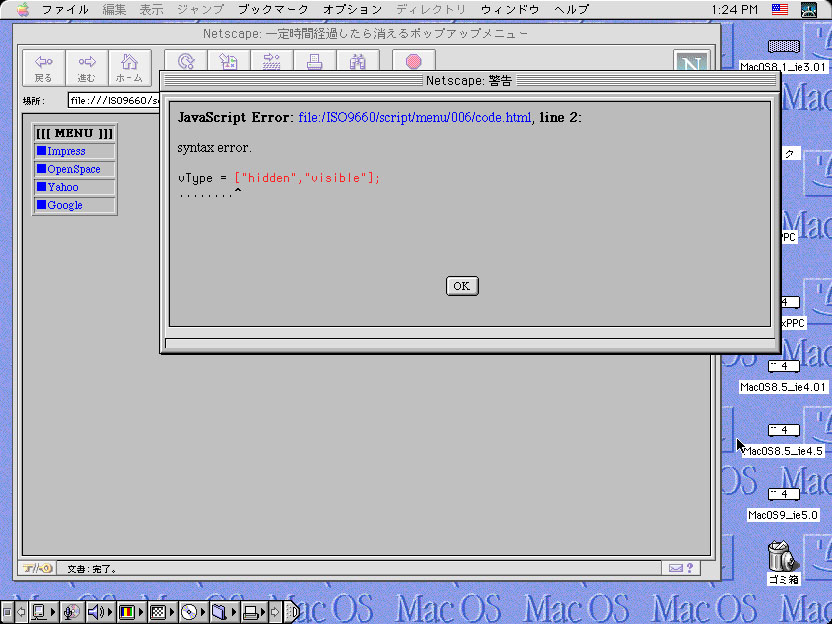The height and width of the screenshot is (624, 832).
Task: Open the Google menu link
Action: tap(65, 205)
